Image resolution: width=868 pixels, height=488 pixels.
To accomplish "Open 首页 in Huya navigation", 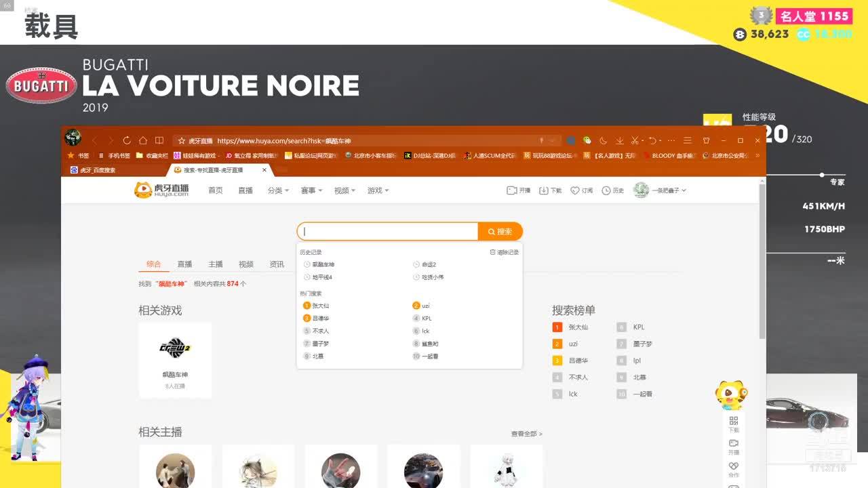I will point(216,190).
